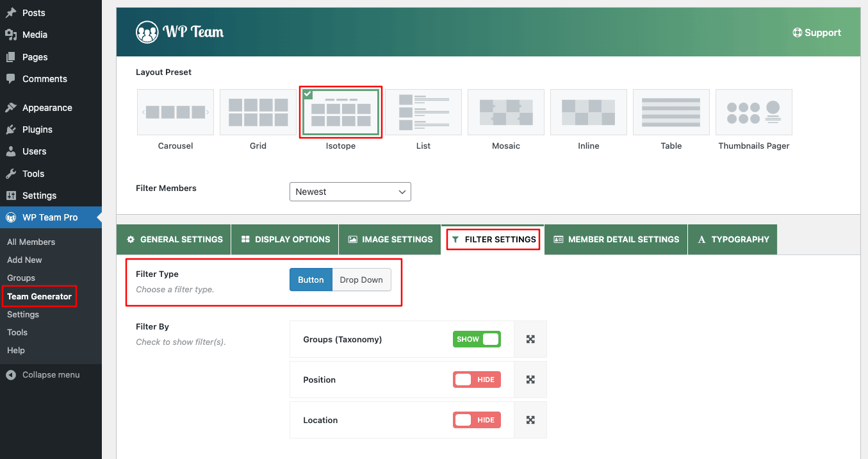868x459 pixels.
Task: Select the Carousel layout preset
Action: 175,112
